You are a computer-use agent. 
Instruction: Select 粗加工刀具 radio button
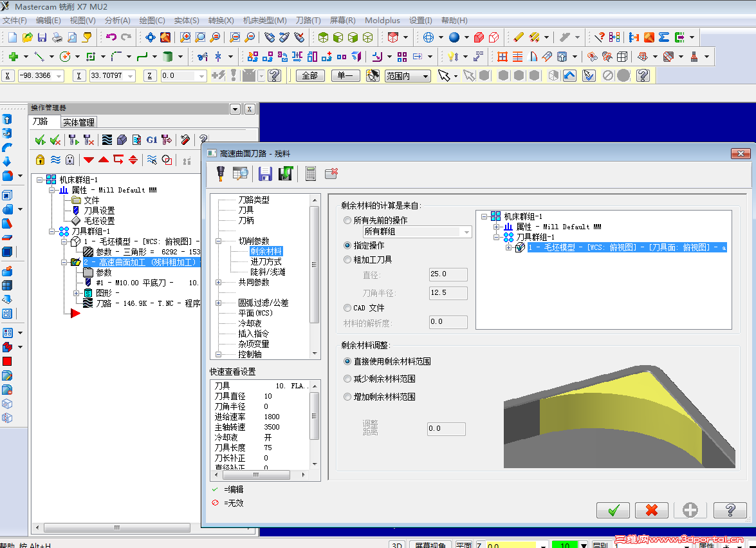(x=347, y=260)
